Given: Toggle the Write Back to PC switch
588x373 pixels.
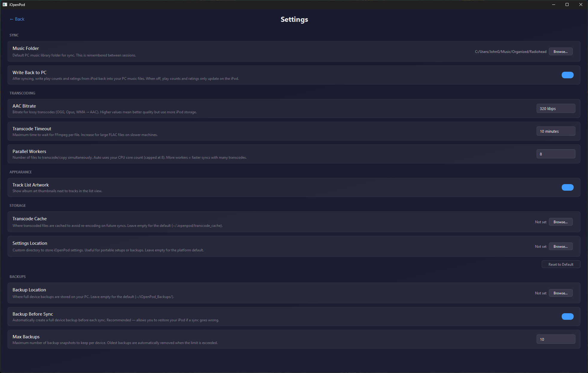Looking at the screenshot, I should 567,75.
